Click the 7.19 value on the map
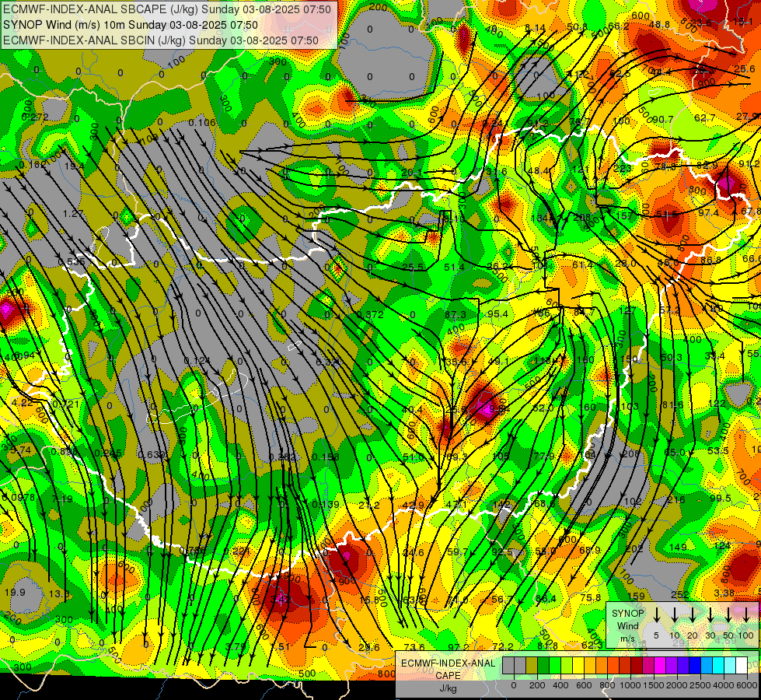 pos(62,499)
